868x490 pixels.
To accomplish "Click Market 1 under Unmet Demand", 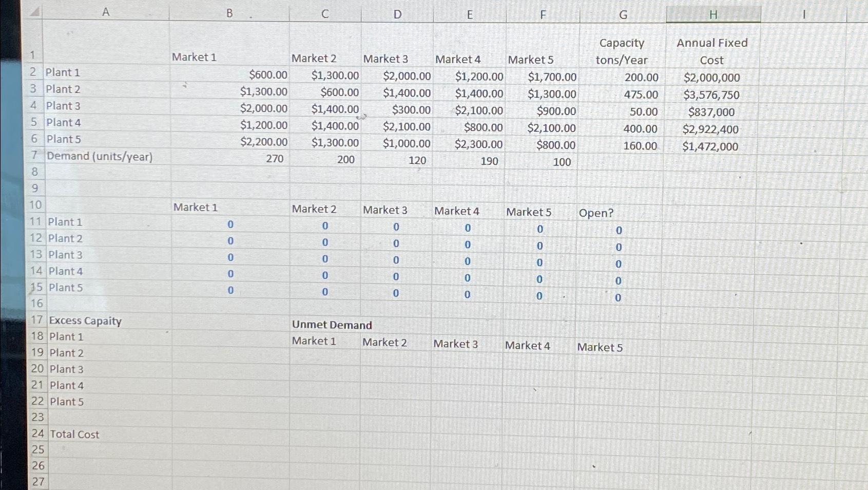I will point(314,341).
